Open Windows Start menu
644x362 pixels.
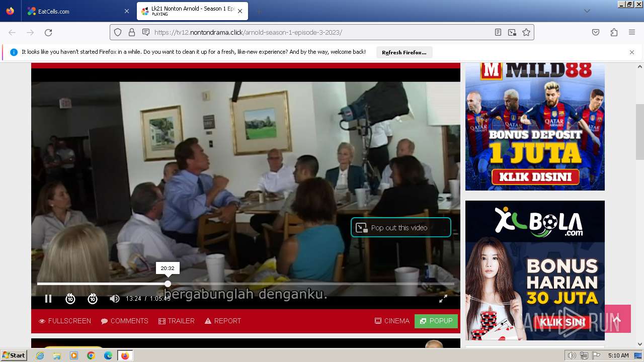click(x=14, y=355)
